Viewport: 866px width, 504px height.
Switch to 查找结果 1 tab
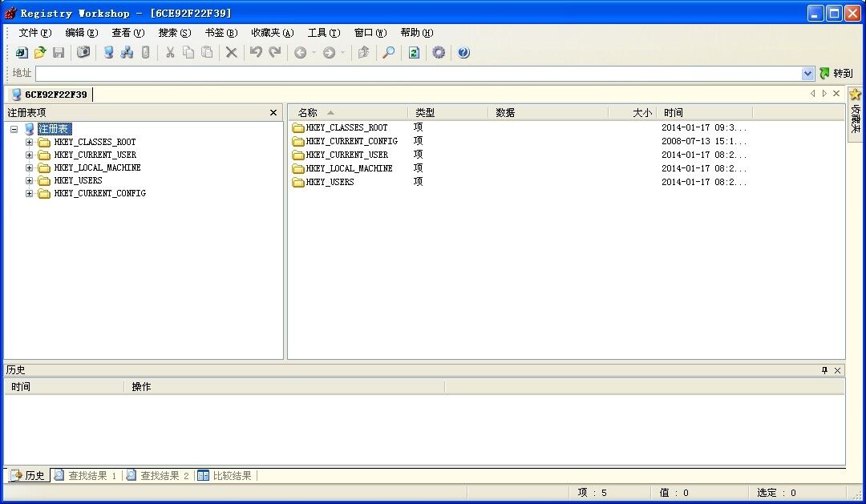[86, 475]
